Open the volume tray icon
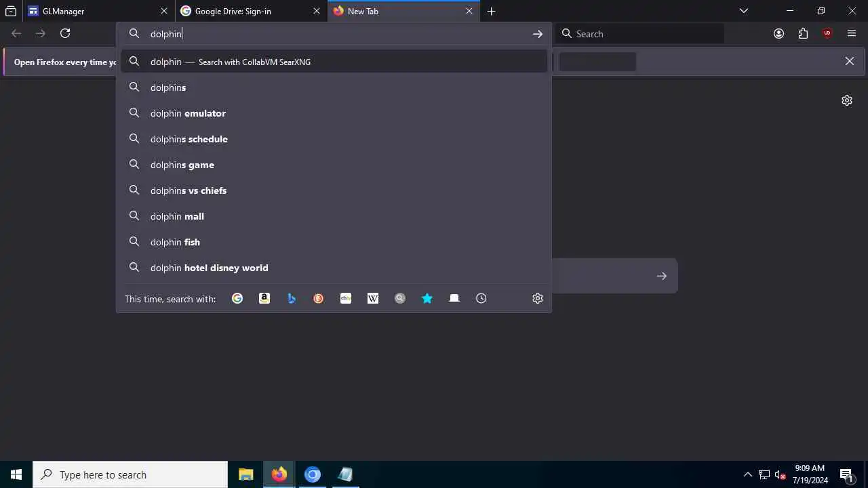 (781, 474)
